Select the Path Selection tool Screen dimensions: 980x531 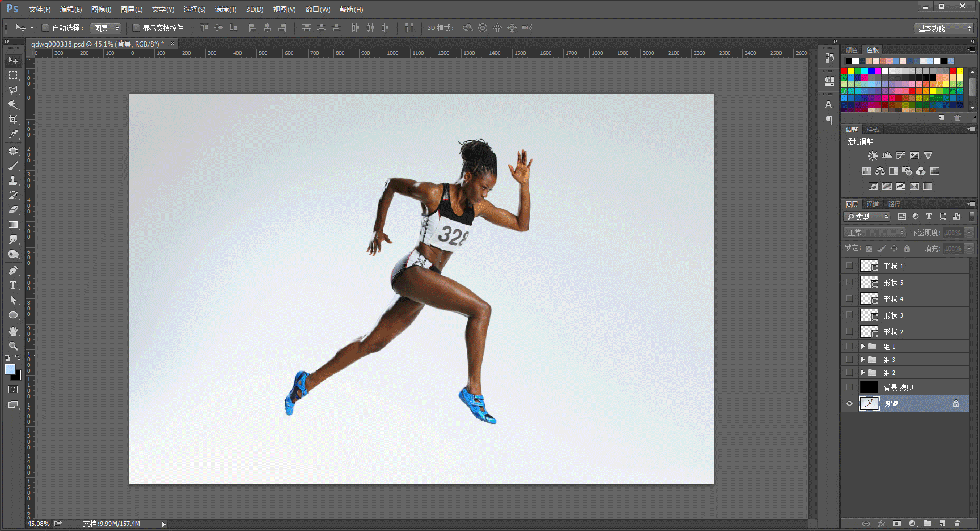[x=13, y=300]
